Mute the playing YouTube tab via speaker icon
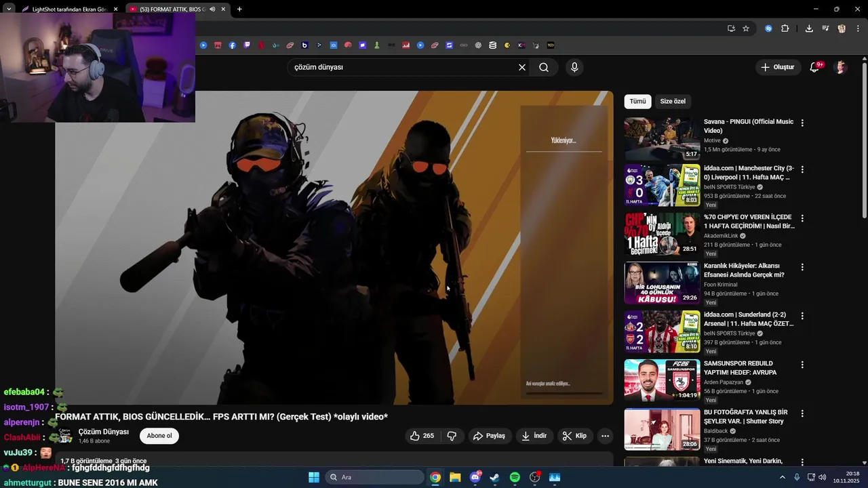868x488 pixels. [212, 9]
